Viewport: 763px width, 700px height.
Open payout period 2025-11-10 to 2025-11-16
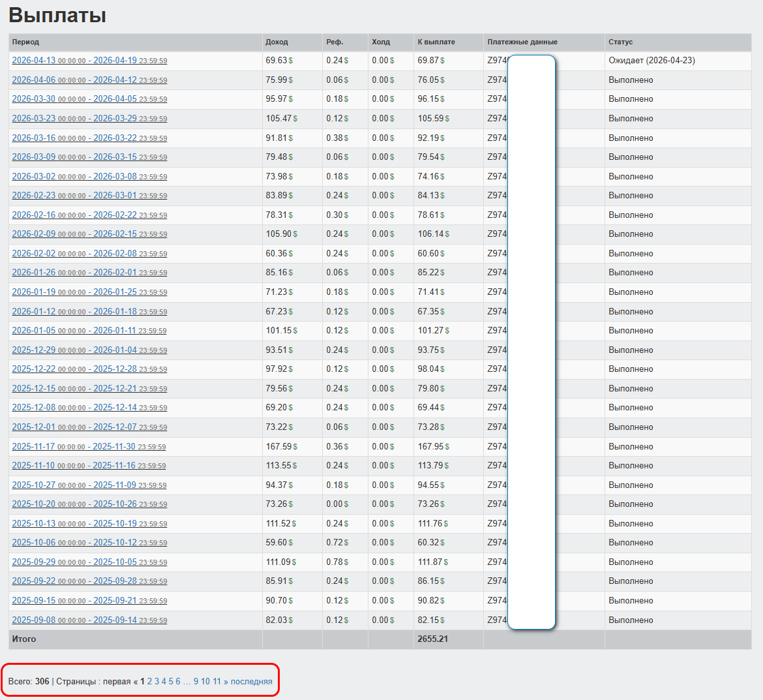89,465
